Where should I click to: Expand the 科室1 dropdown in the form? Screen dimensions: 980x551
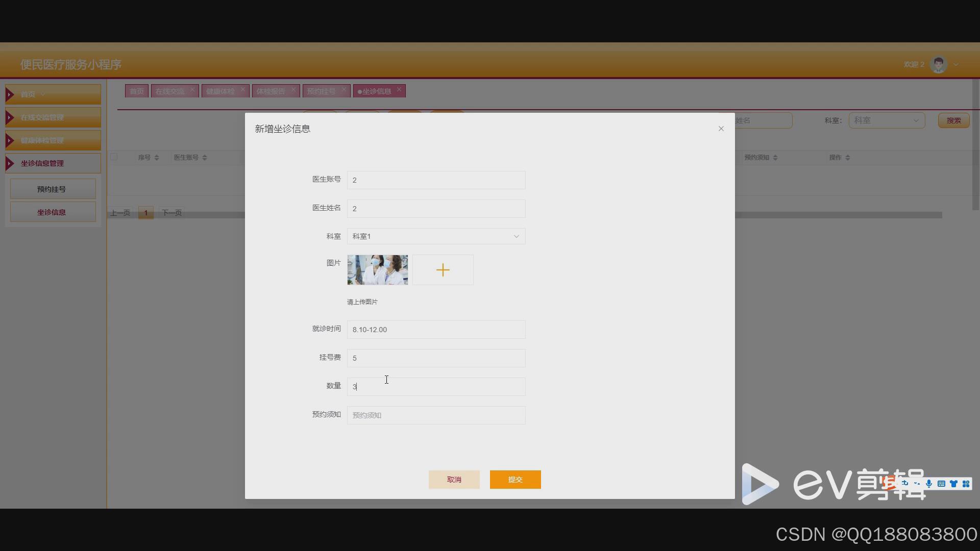[436, 236]
